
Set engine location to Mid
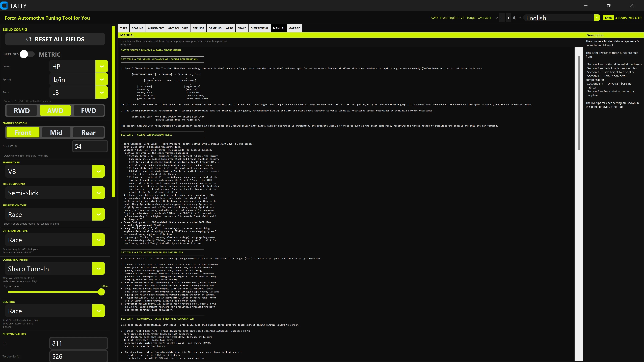pos(56,132)
